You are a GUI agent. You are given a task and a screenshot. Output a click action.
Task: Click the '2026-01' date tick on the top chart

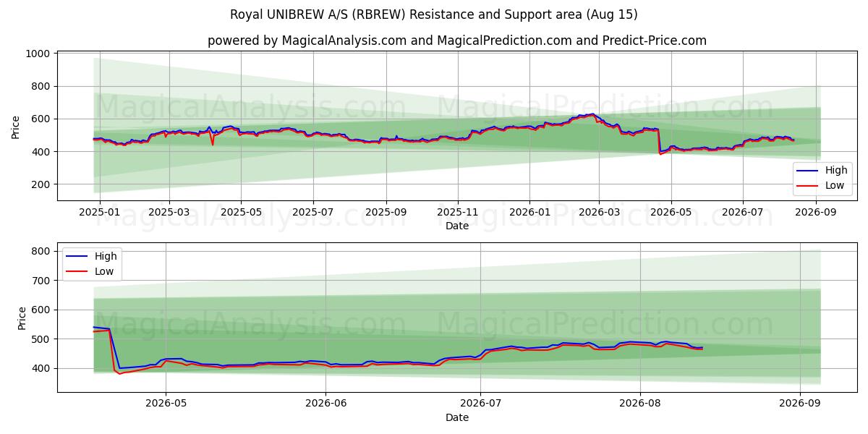[529, 212]
